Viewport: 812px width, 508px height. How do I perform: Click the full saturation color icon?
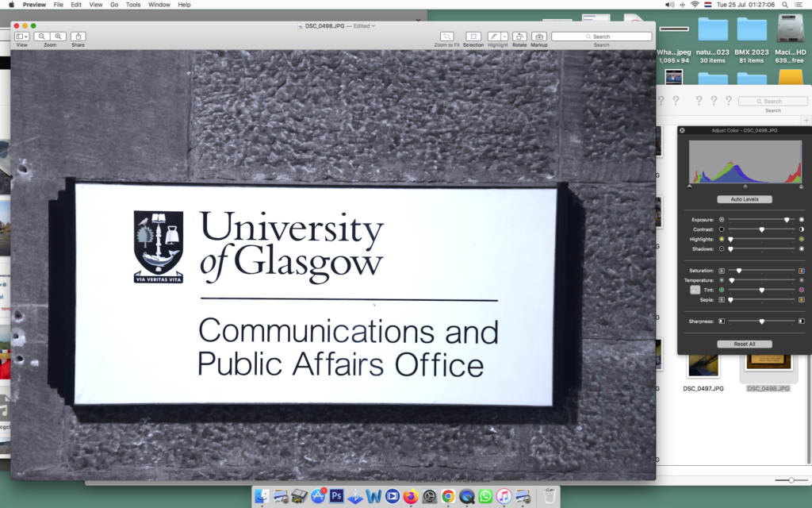click(802, 271)
